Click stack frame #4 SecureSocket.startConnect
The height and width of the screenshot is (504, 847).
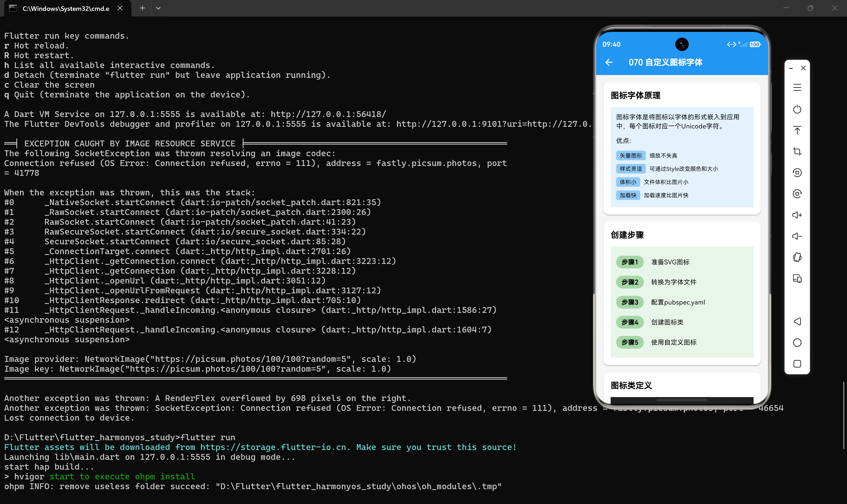click(x=175, y=241)
